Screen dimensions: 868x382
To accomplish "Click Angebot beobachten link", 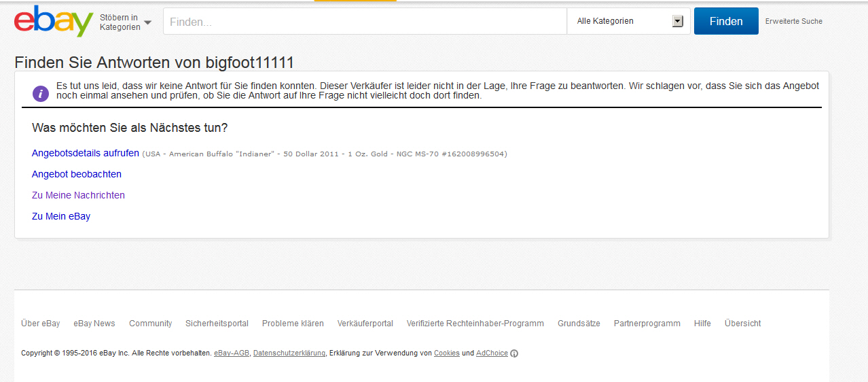I will point(77,174).
